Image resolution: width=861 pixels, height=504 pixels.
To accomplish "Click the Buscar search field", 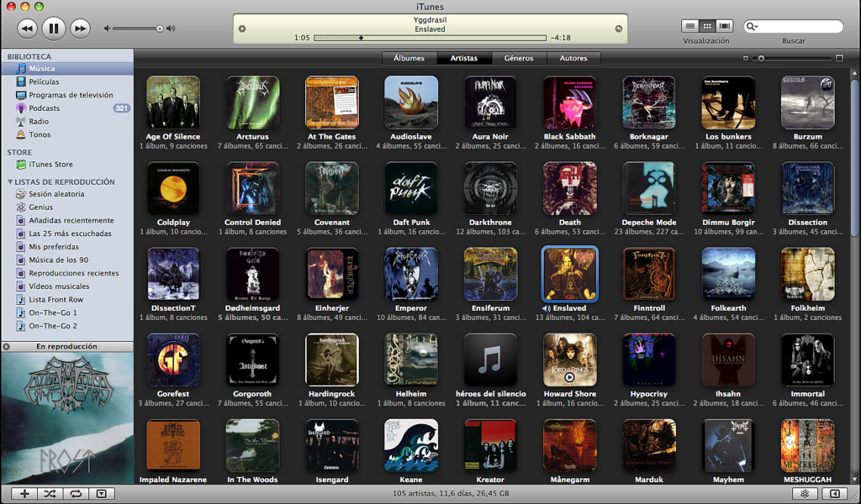I will tap(794, 26).
